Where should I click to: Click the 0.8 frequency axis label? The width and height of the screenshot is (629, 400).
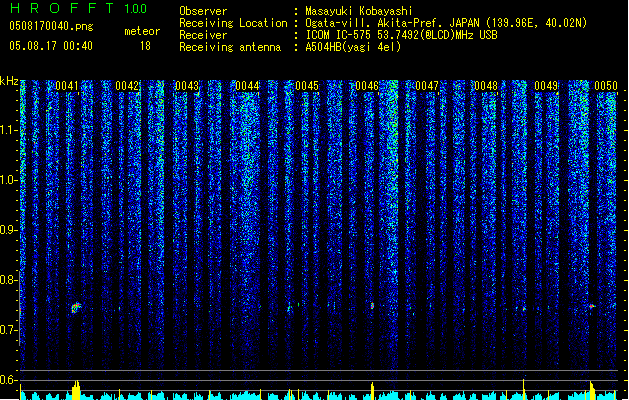coord(8,280)
